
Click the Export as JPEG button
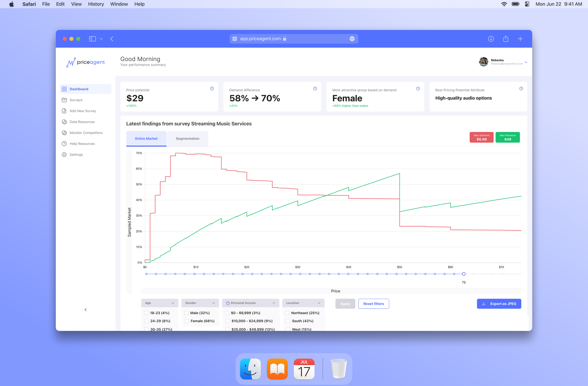point(499,304)
